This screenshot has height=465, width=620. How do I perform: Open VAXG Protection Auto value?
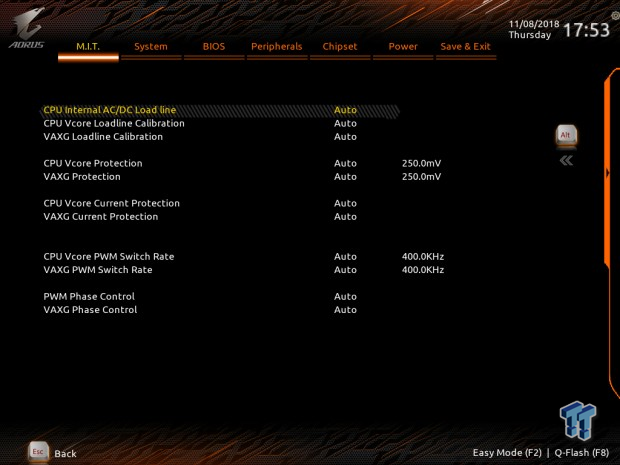(x=345, y=177)
